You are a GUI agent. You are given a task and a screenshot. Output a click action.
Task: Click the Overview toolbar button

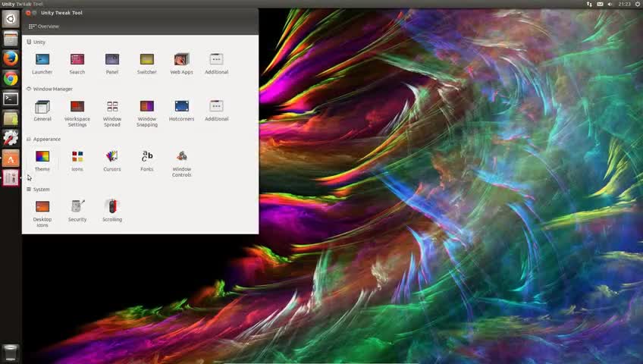(44, 27)
